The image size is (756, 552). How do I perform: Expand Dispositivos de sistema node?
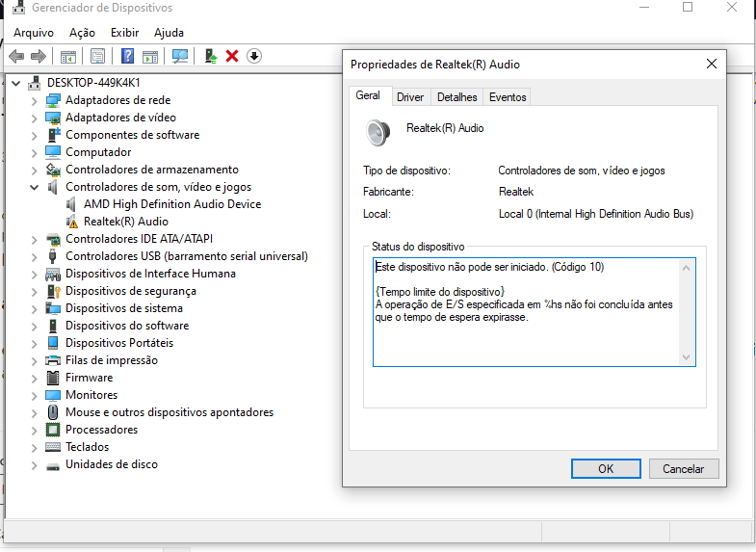pos(34,309)
